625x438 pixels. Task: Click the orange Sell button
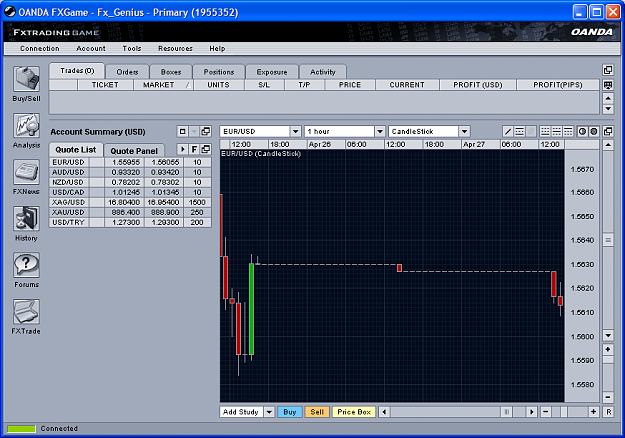(317, 412)
